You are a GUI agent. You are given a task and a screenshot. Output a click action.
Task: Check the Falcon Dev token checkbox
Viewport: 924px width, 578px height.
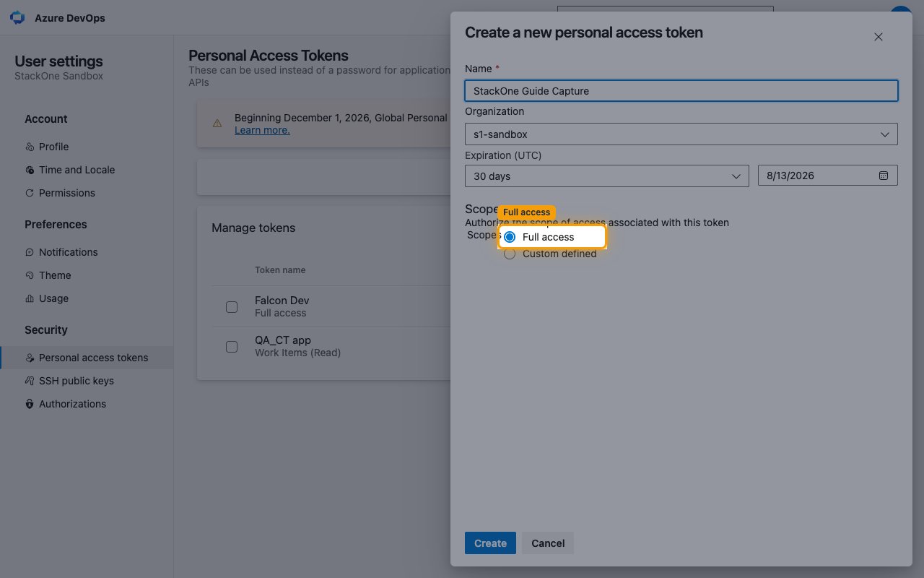click(232, 307)
